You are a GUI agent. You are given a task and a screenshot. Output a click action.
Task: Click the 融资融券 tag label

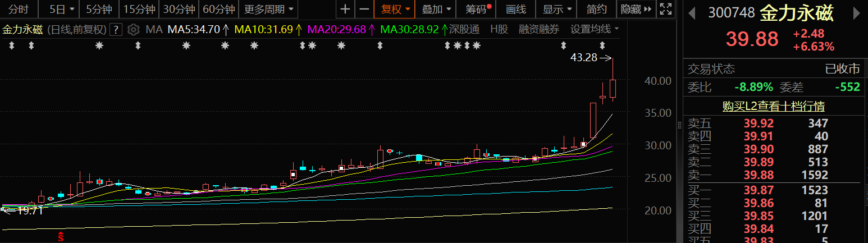pos(538,30)
